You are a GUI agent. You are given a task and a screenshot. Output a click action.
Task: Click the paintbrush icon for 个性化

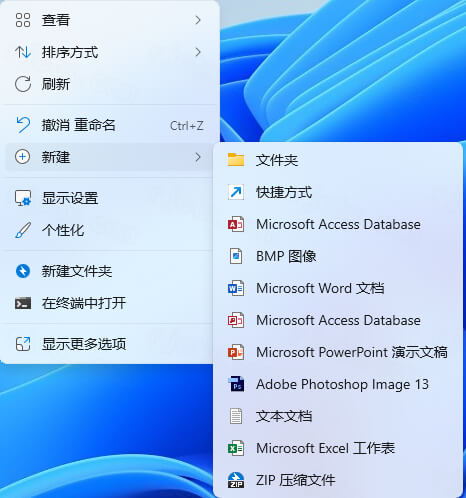(x=23, y=230)
